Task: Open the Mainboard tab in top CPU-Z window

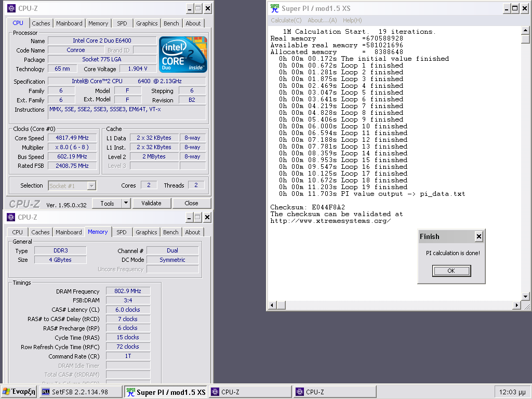Action: click(69, 23)
